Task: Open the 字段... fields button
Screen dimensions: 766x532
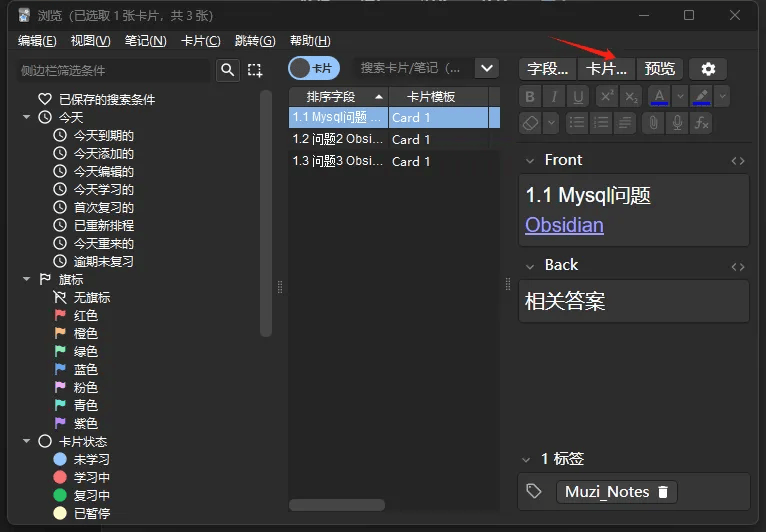Action: point(548,69)
